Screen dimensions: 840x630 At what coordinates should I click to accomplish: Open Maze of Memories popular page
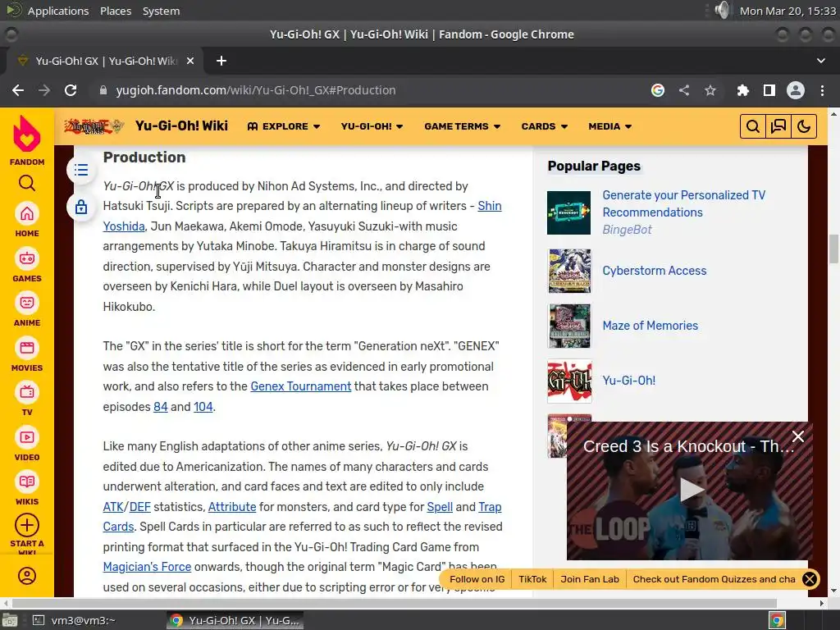[650, 326]
